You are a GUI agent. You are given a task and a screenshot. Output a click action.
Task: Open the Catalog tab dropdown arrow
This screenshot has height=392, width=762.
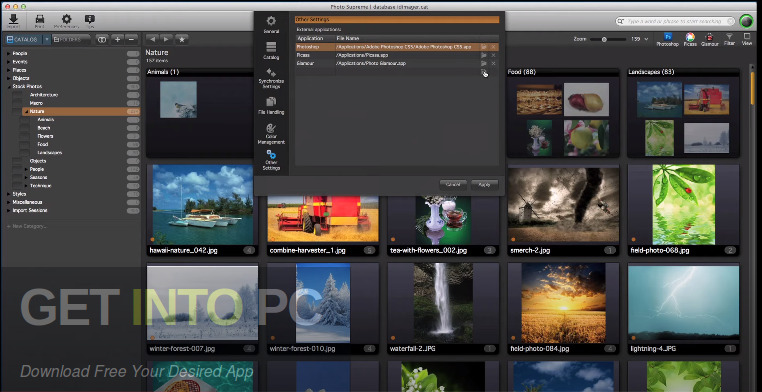47,39
